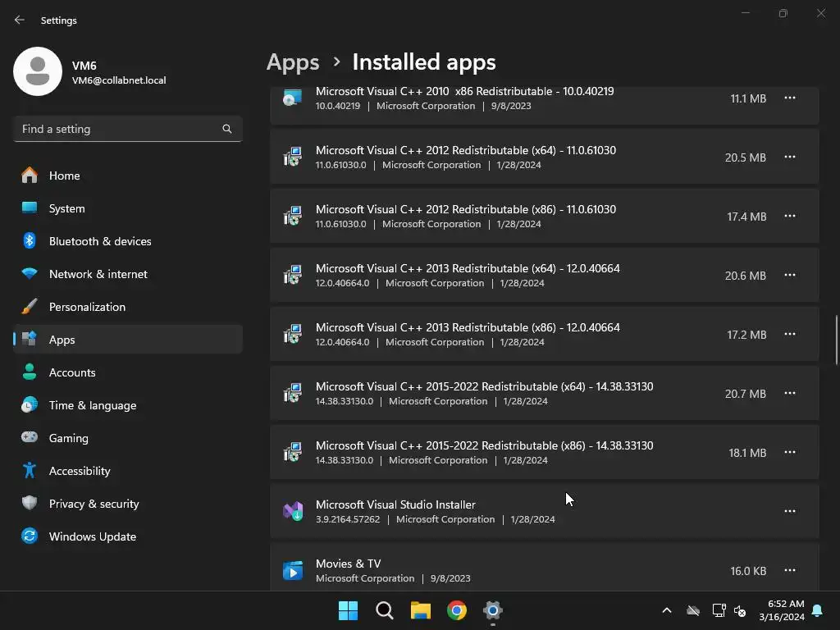840x630 pixels.
Task: Click the back arrow in Settings
Action: (x=20, y=20)
